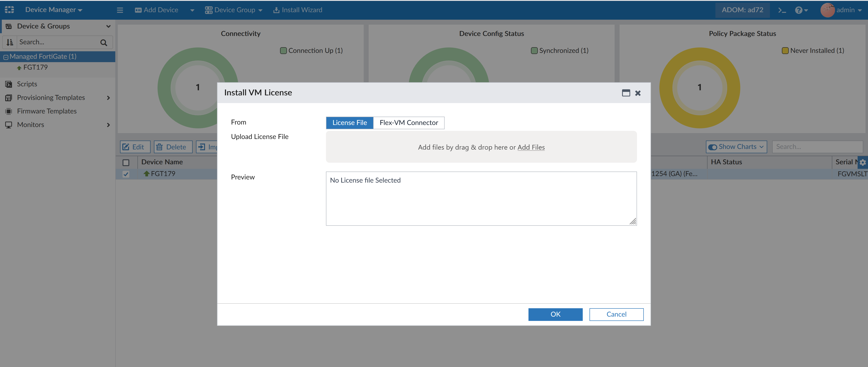Check the select-all checkbox in table header
This screenshot has height=367, width=868.
(126, 162)
